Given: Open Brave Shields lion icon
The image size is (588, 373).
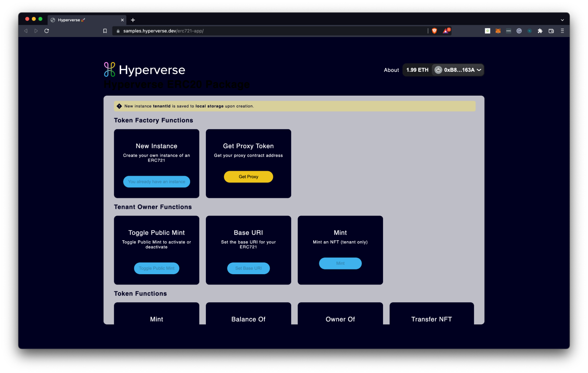Looking at the screenshot, I should [x=434, y=31].
